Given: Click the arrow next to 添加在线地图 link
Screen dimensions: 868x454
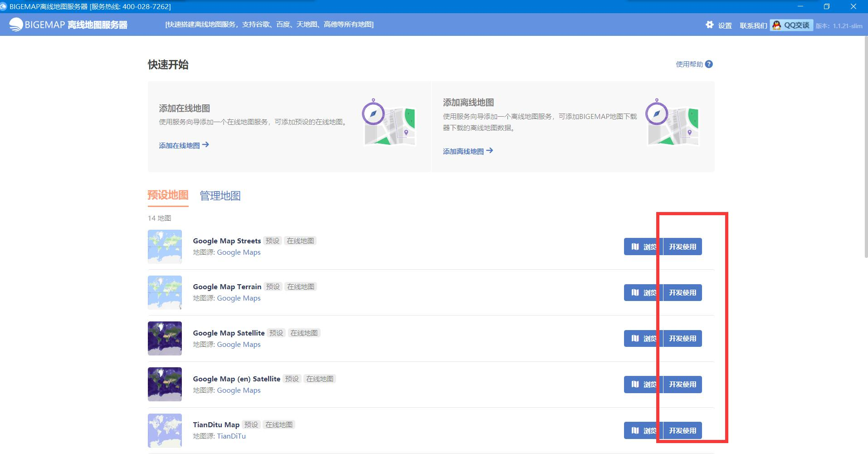Looking at the screenshot, I should [206, 144].
